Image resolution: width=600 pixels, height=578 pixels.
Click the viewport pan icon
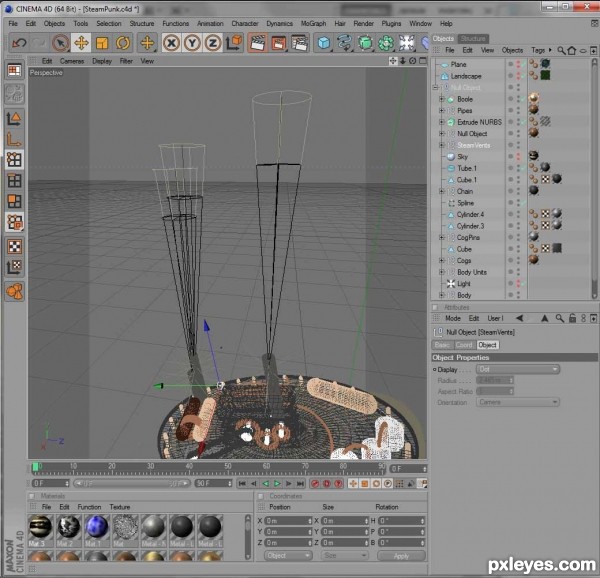[x=393, y=61]
